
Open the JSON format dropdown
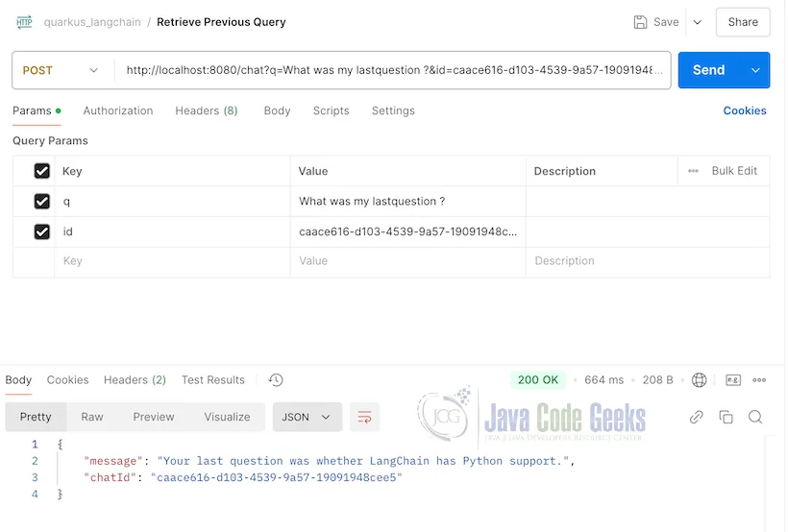click(x=308, y=417)
